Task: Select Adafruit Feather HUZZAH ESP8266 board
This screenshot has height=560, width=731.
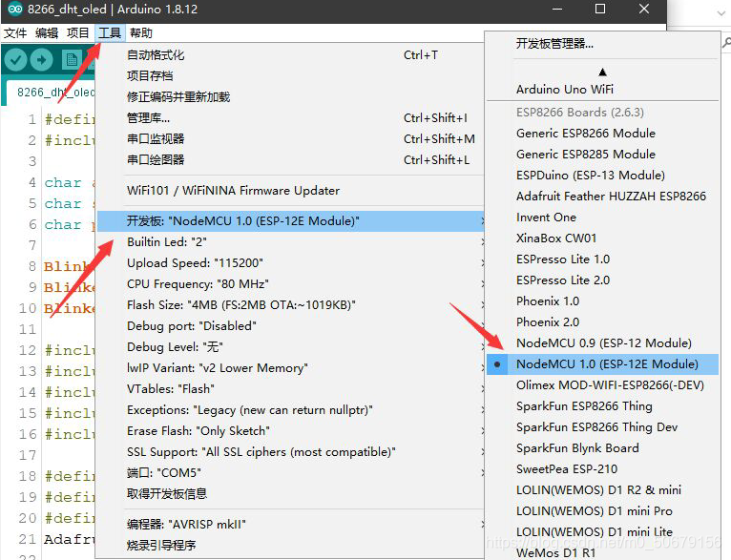Action: tap(602, 197)
